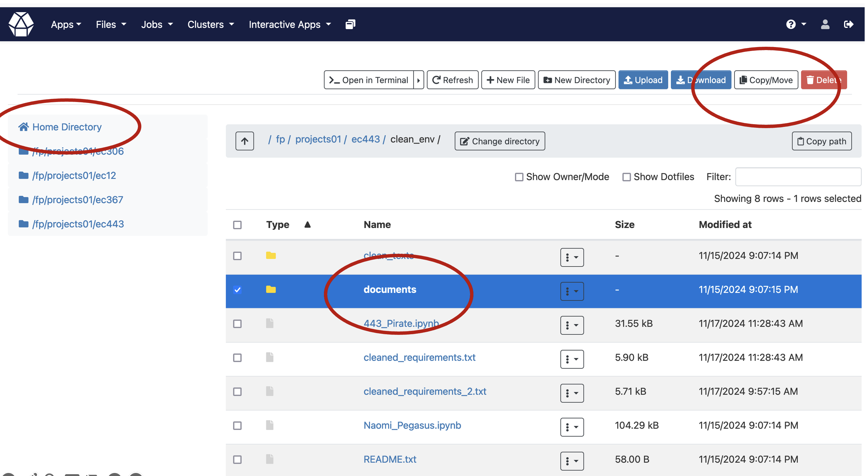This screenshot has height=476, width=868.
Task: Navigate to projects01 in breadcrumb
Action: coord(318,139)
